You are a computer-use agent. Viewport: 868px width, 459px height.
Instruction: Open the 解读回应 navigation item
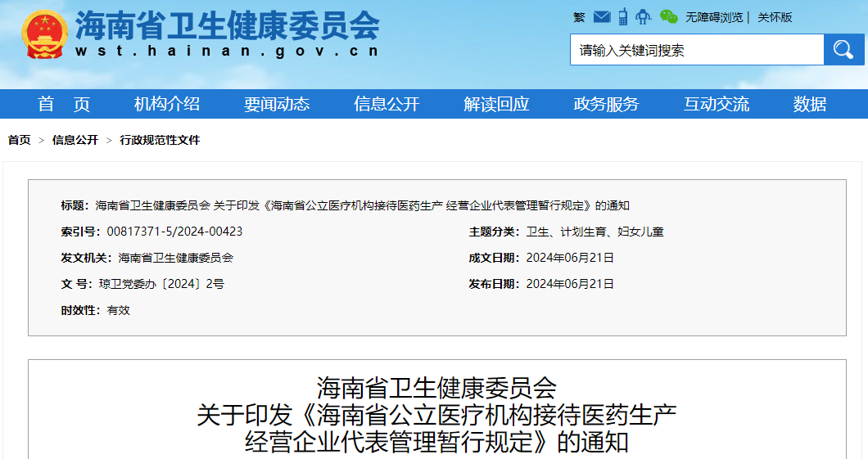(496, 104)
